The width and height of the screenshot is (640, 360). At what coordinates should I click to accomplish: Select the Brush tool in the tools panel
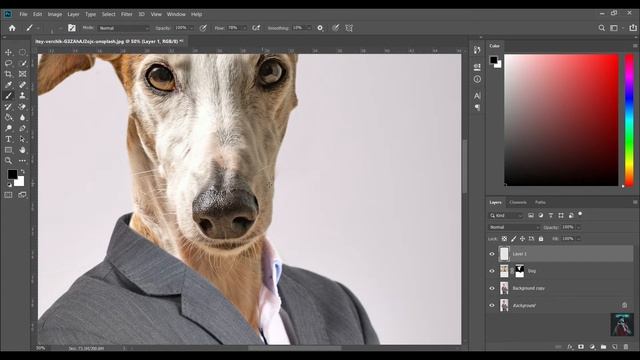click(x=8, y=96)
